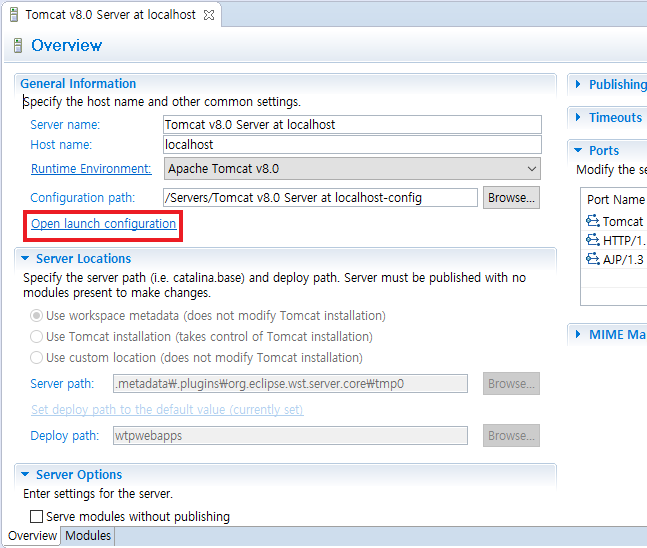Click the server icon beside the Overview heading
647x548 pixels.
[18, 45]
